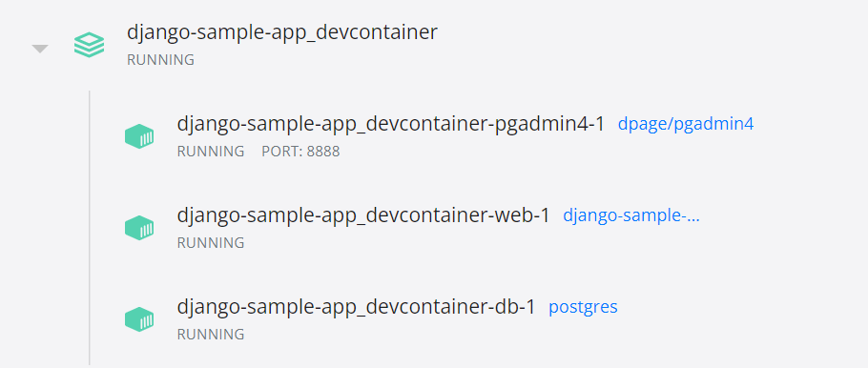This screenshot has height=368, width=868.
Task: Click the web-1 container icon
Action: coord(139,228)
